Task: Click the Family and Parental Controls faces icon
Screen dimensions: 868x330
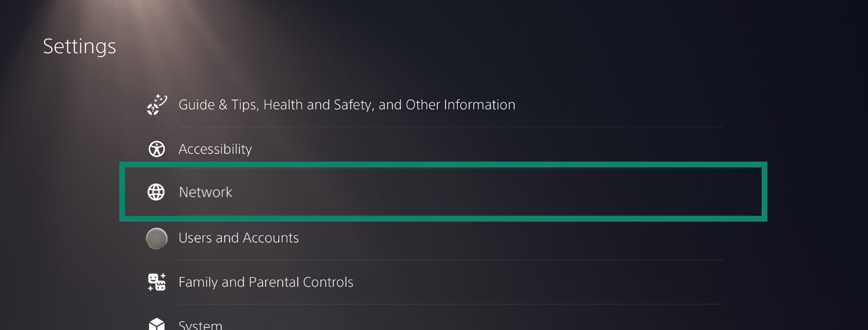Action: point(157,282)
